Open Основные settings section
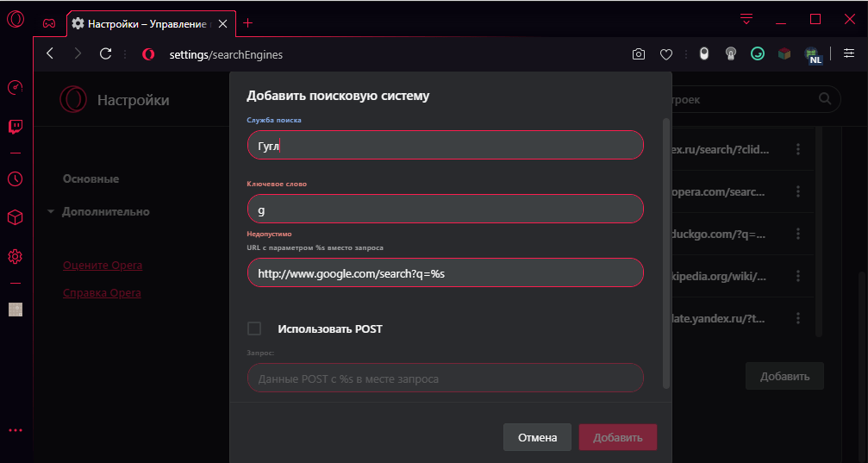The image size is (868, 463). (x=91, y=178)
